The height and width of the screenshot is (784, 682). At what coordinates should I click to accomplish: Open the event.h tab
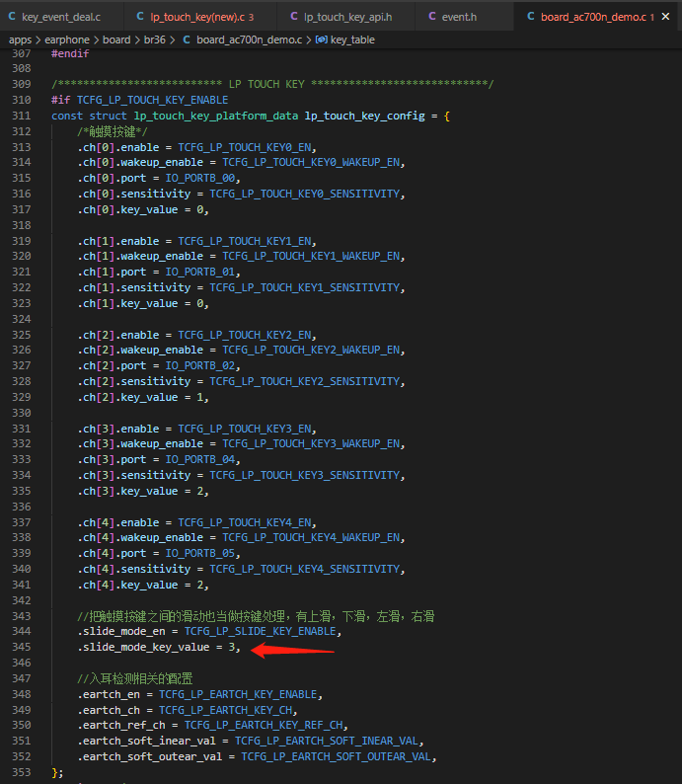click(458, 17)
